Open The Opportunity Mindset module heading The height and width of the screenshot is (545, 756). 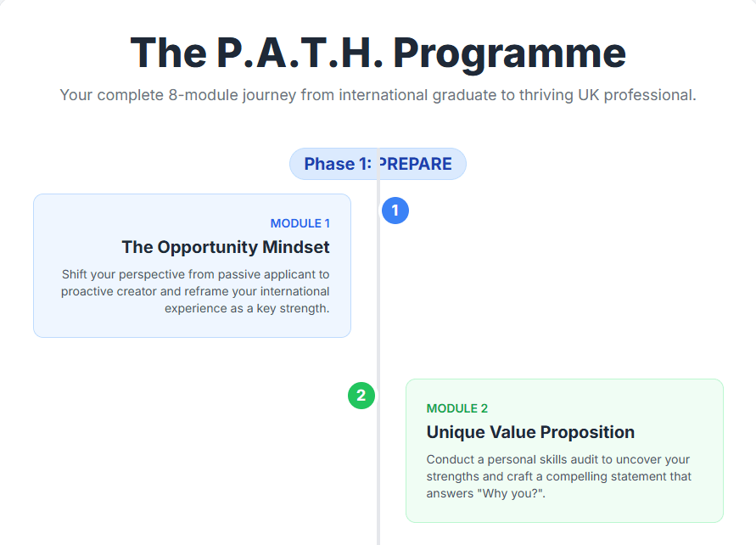(226, 247)
